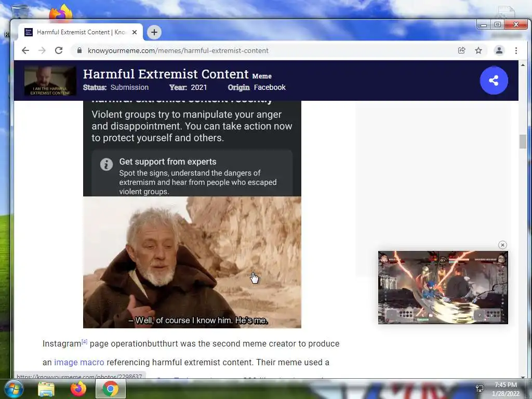The height and width of the screenshot is (399, 532).
Task: Follow the image macro link
Action: tap(79, 362)
